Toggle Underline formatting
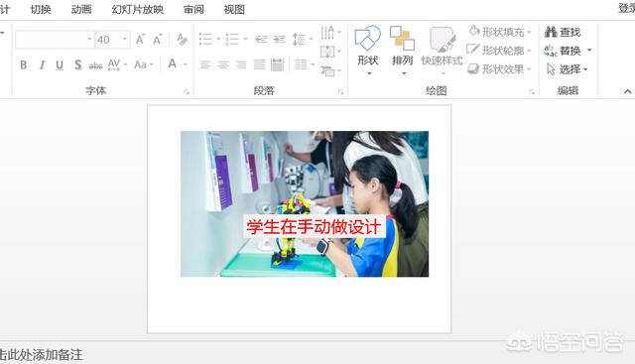Screen dimensions: 635x364 [60, 64]
